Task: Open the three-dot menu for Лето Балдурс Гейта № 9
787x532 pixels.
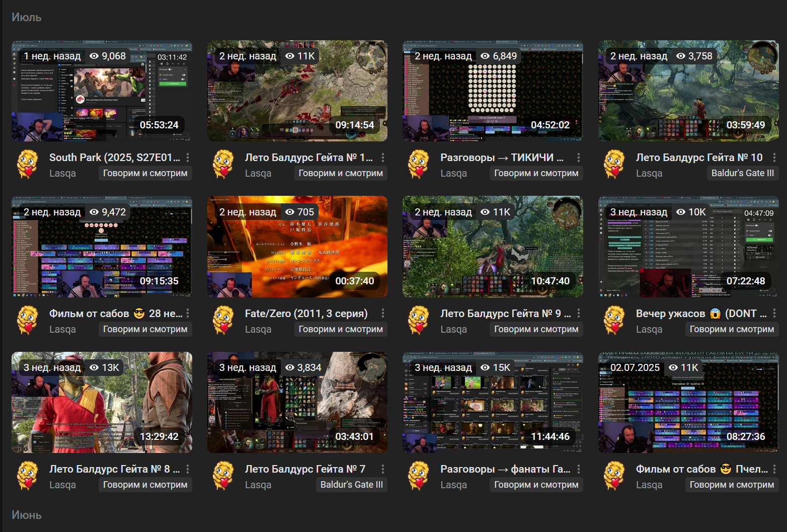Action: point(579,314)
